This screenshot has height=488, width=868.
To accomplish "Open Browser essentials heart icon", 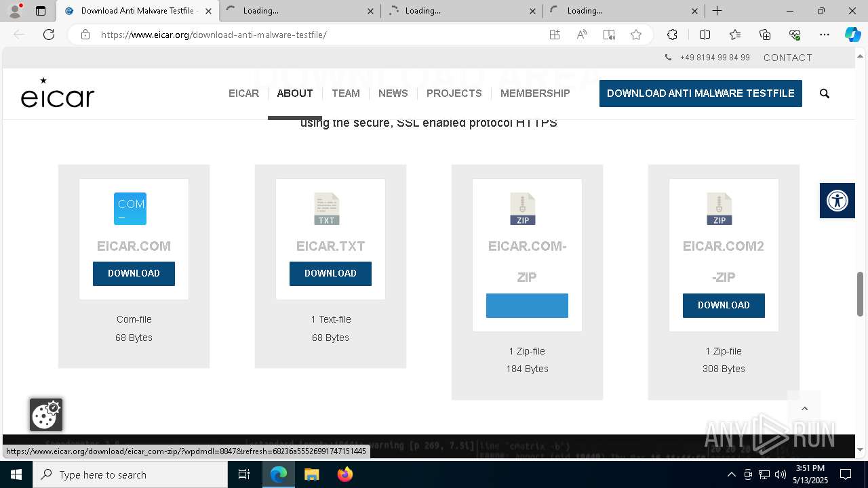I will pos(795,35).
